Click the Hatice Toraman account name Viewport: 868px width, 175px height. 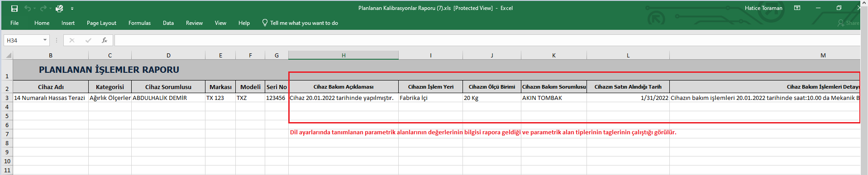(763, 8)
